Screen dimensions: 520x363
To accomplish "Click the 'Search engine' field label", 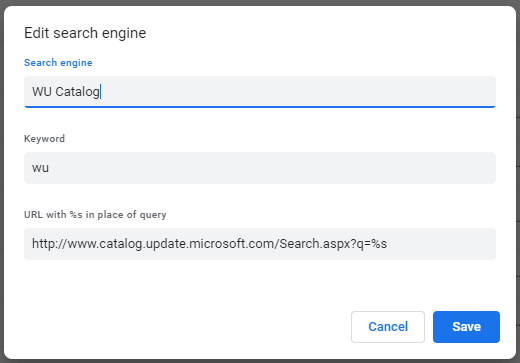I will [x=58, y=63].
